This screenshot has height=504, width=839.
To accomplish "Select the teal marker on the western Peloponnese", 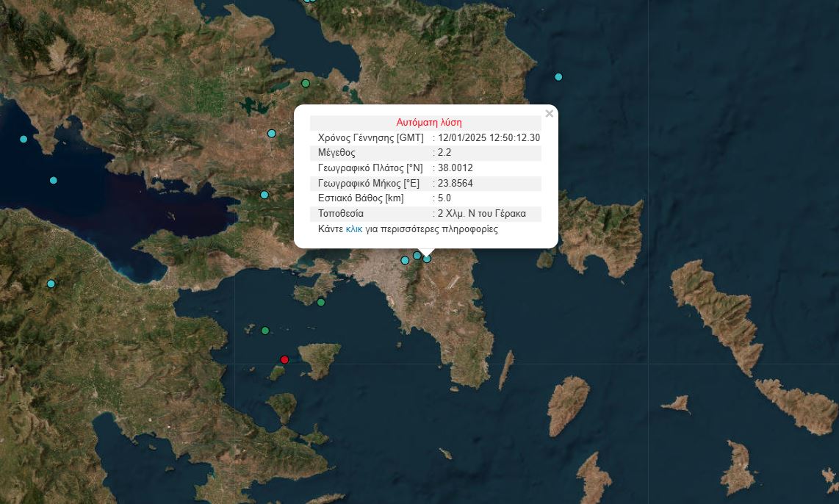I will (51, 283).
